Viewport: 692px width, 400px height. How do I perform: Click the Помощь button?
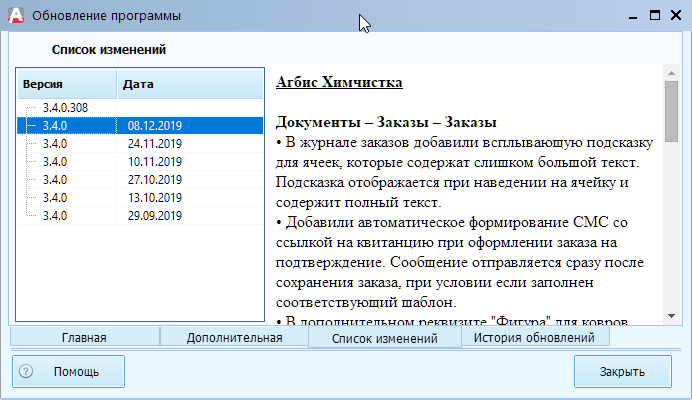tap(68, 372)
